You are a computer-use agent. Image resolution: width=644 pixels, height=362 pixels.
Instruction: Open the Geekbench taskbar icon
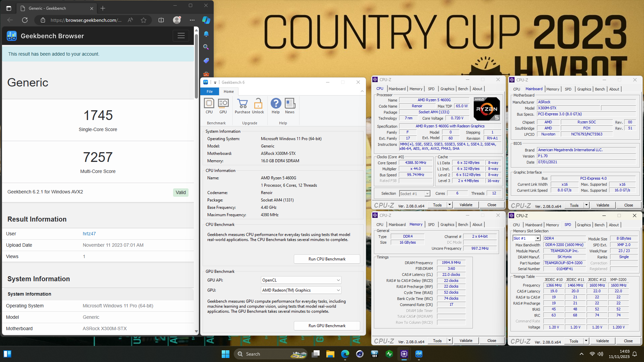click(419, 354)
